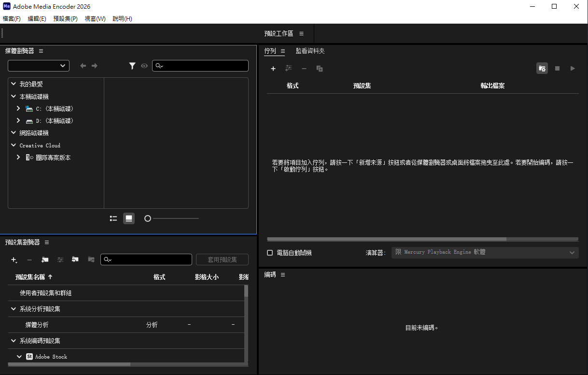
Task: Click the create new preset group folder icon
Action: [45, 260]
